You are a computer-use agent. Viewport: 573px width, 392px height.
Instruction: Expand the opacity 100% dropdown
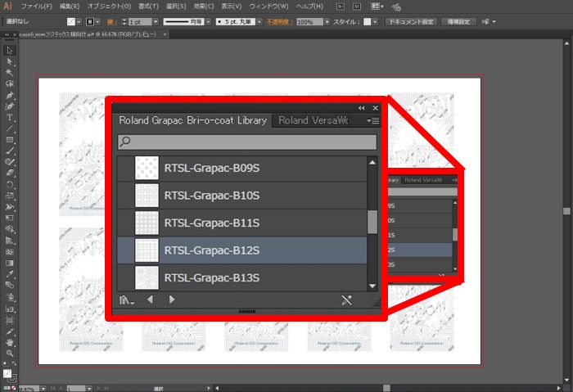[x=327, y=22]
